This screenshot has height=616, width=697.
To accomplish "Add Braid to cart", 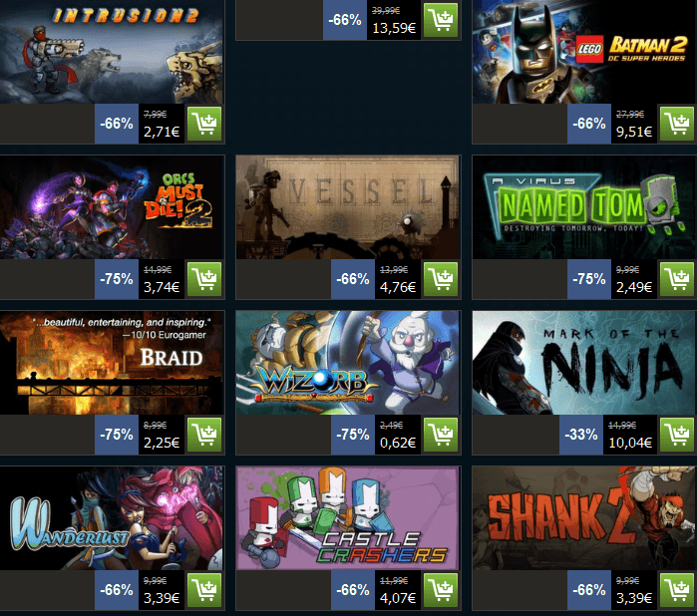I will tap(204, 435).
